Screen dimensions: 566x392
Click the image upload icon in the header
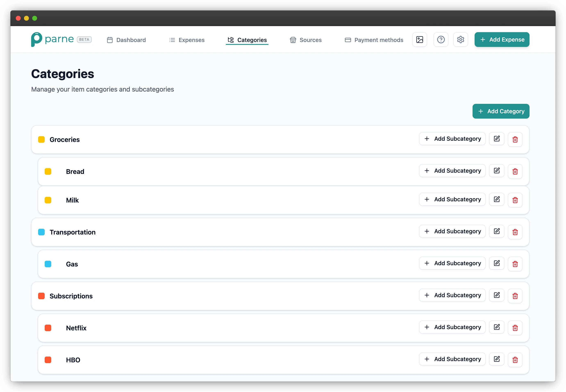(x=419, y=40)
